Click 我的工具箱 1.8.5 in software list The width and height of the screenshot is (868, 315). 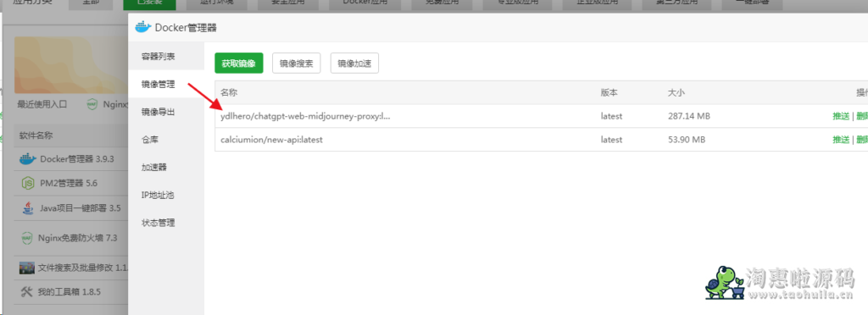click(x=70, y=292)
